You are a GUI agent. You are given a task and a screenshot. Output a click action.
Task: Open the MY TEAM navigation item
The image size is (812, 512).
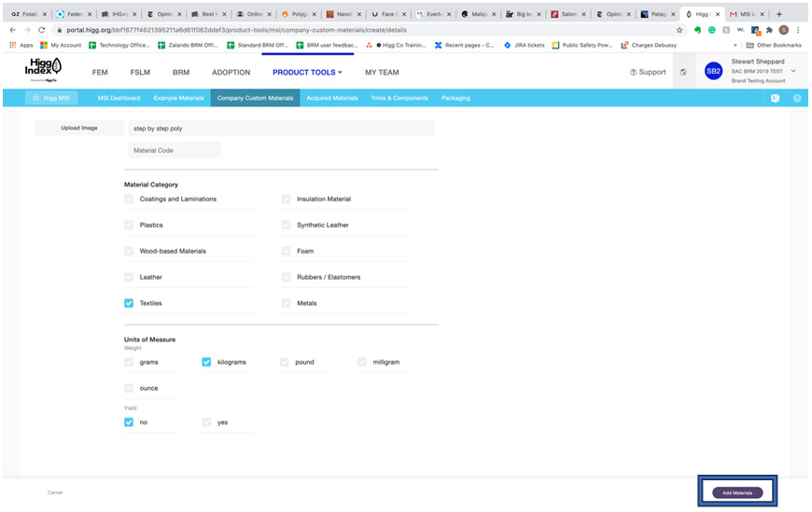382,73
